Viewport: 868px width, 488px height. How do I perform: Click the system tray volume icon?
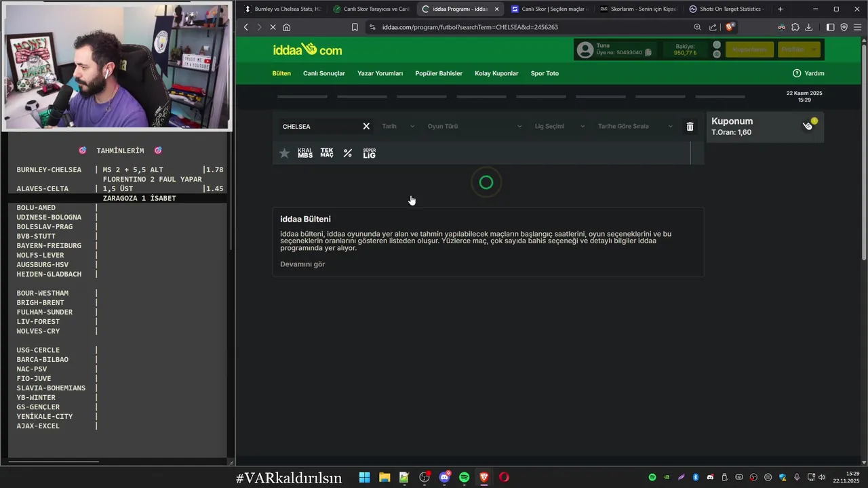pyautogui.click(x=823, y=477)
